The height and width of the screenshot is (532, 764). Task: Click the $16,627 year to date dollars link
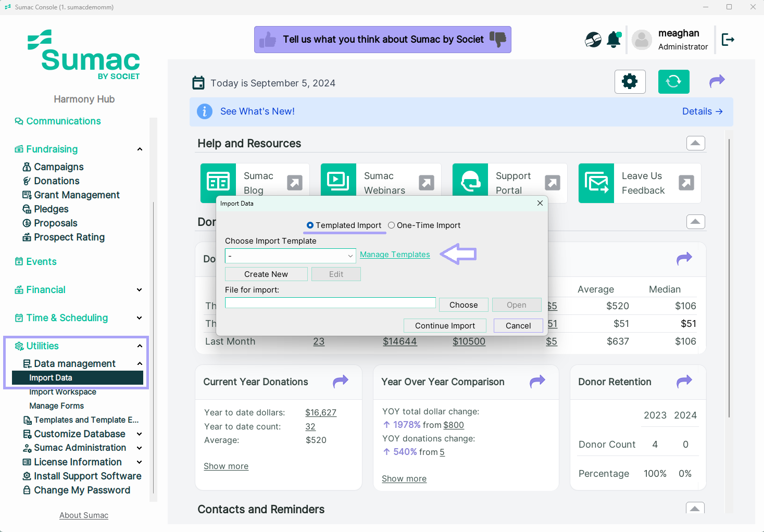point(321,413)
